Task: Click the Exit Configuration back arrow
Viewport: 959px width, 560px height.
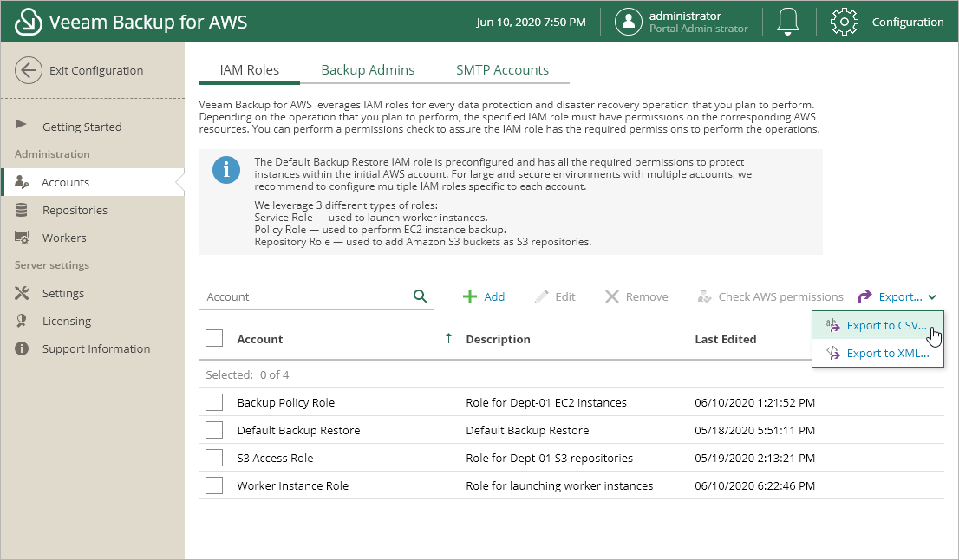Action: point(29,71)
